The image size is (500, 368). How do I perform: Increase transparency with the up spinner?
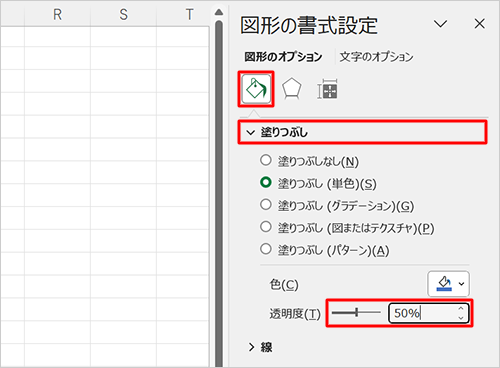pyautogui.click(x=461, y=308)
